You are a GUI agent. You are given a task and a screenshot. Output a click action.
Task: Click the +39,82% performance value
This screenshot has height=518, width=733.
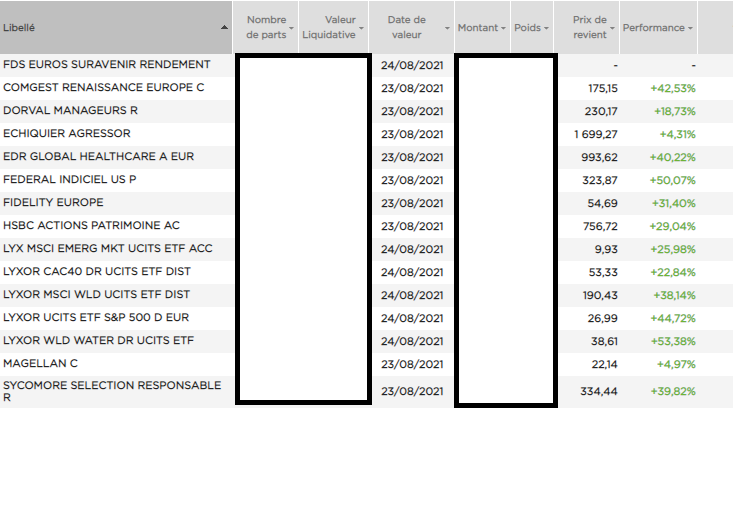click(673, 391)
